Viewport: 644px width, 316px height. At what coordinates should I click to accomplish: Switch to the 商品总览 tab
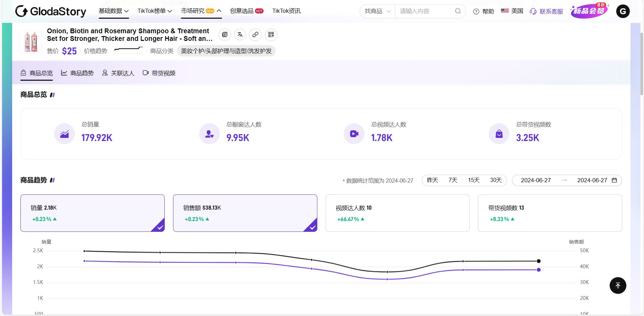point(37,73)
